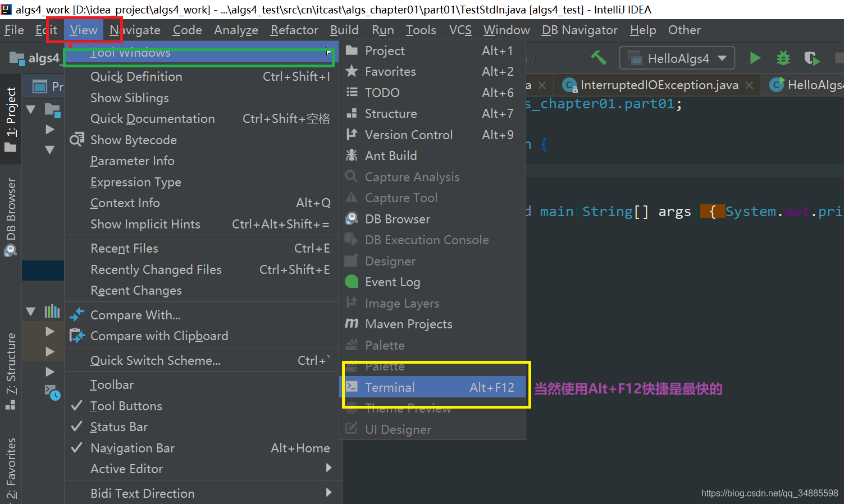Expand the Active Editor submenu arrow
844x504 pixels.
click(329, 468)
